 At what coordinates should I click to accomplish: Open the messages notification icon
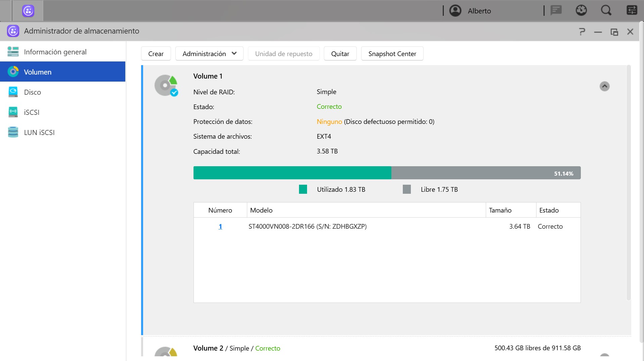[556, 11]
